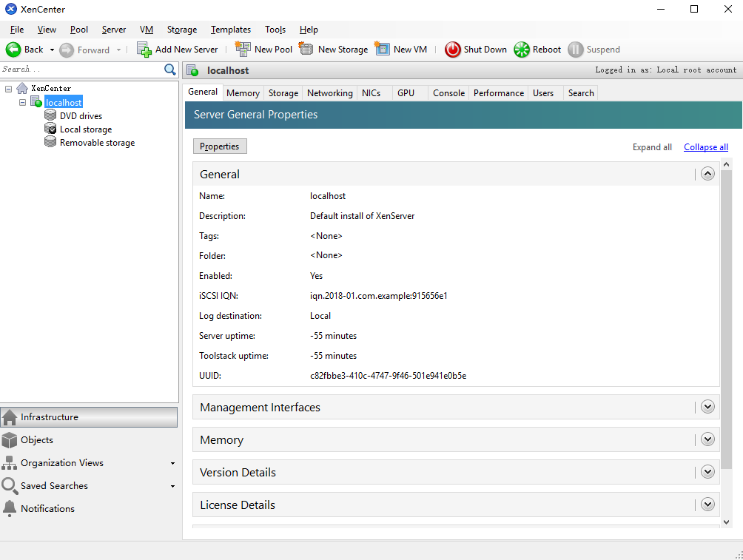Click the Add New Server icon
Screen dimensions: 743x560
click(144, 50)
